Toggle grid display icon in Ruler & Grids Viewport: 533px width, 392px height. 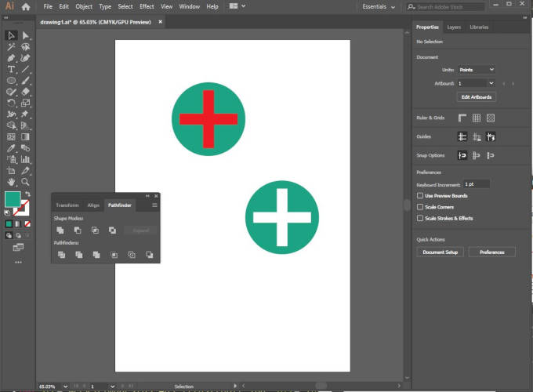pyautogui.click(x=477, y=118)
